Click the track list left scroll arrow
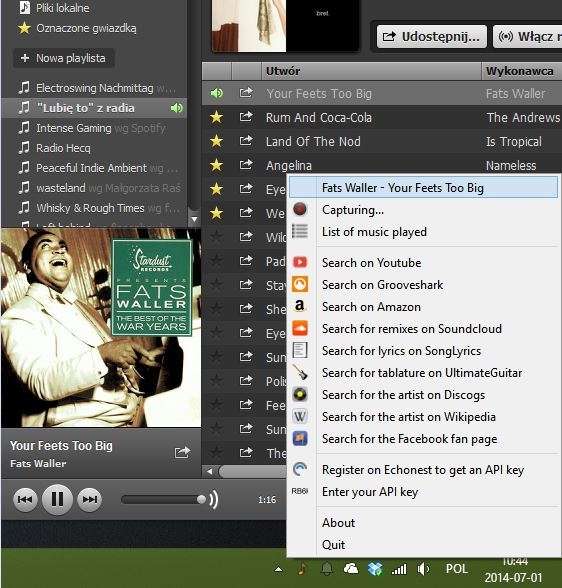This screenshot has width=562, height=588. point(210,471)
